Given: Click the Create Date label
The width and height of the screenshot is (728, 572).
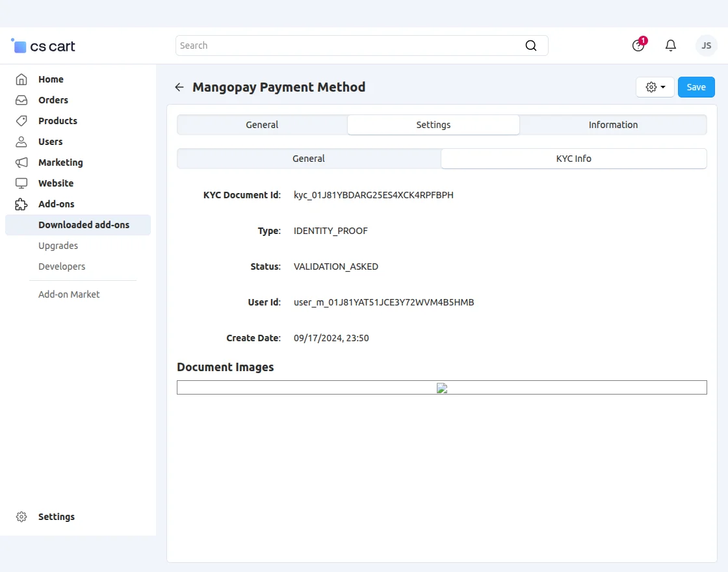Looking at the screenshot, I should tap(253, 338).
